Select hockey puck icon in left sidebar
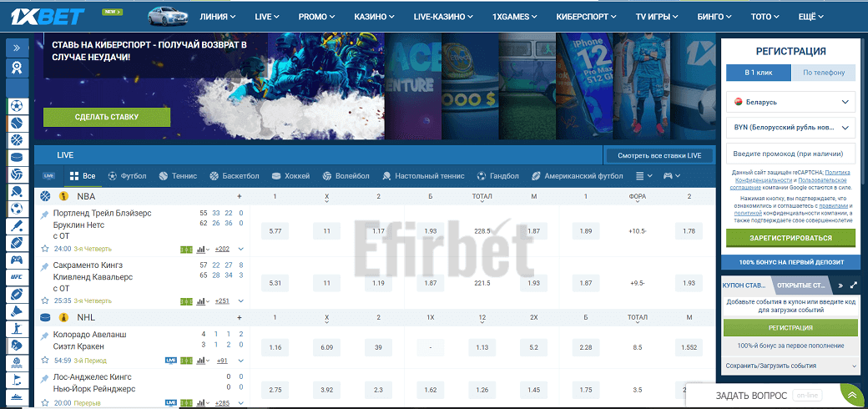 17,157
